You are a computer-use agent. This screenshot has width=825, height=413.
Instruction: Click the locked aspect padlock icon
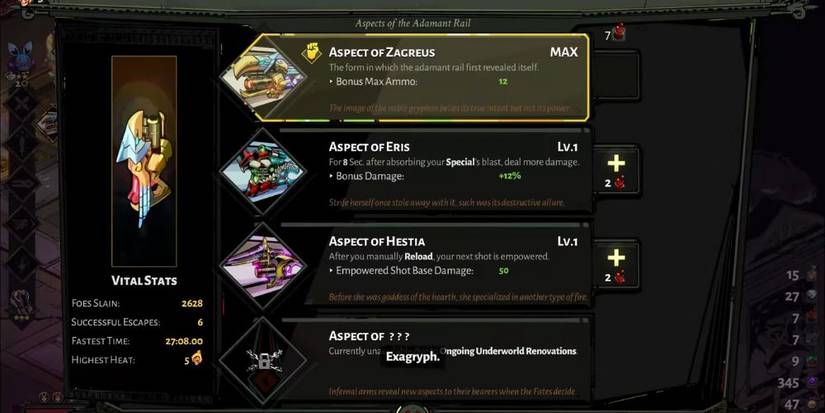tap(264, 361)
